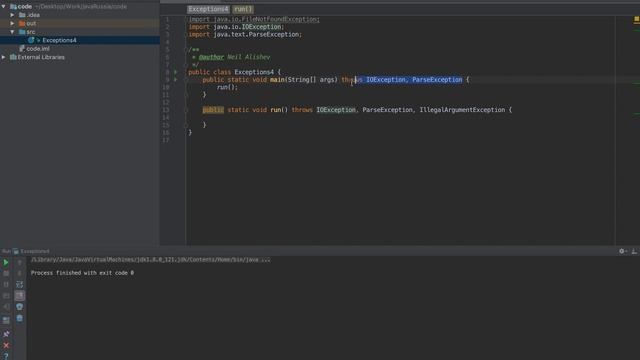Collapse the code project root node

tap(4, 7)
